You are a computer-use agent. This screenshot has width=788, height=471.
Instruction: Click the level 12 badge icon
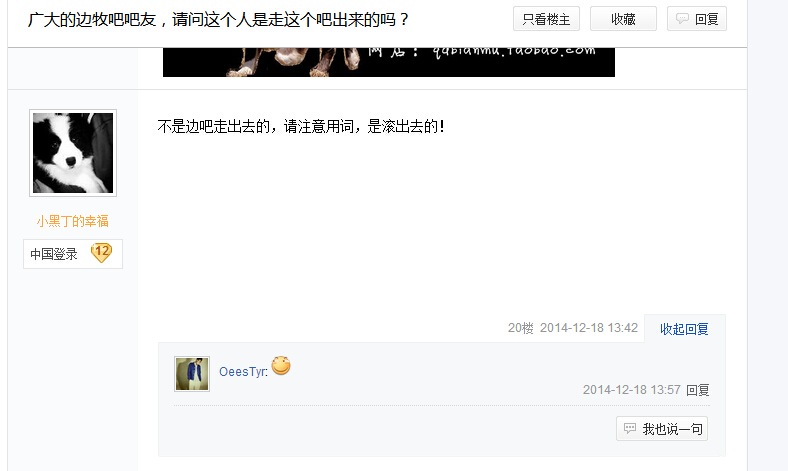pyautogui.click(x=101, y=253)
